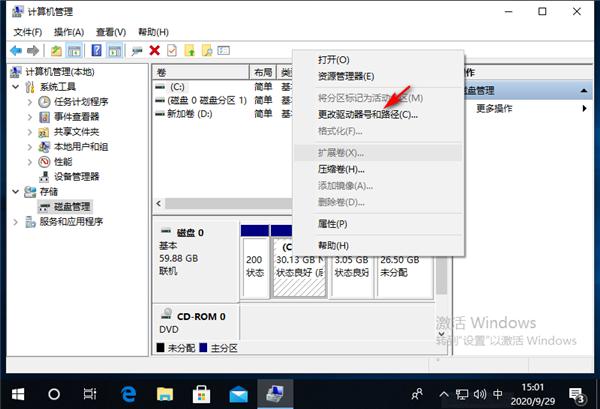This screenshot has height=409, width=600.
Task: Click 更多操作 in the actions pane
Action: 494,108
